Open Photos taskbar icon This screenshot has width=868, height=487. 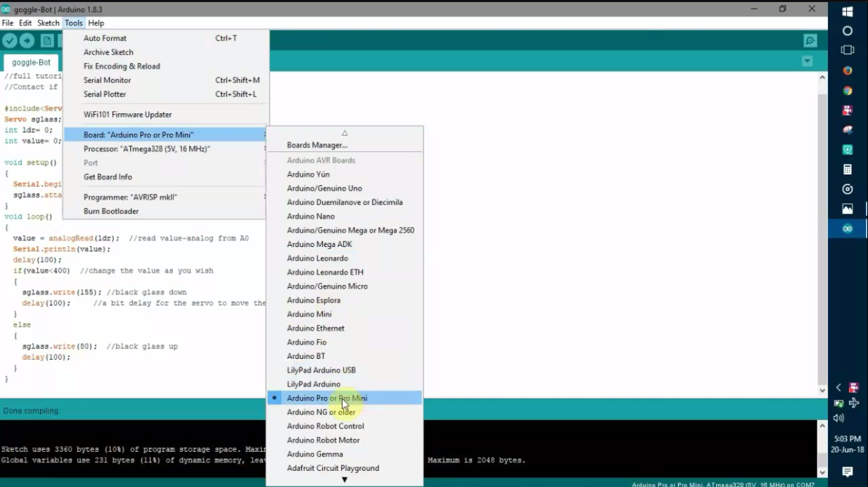tap(848, 209)
